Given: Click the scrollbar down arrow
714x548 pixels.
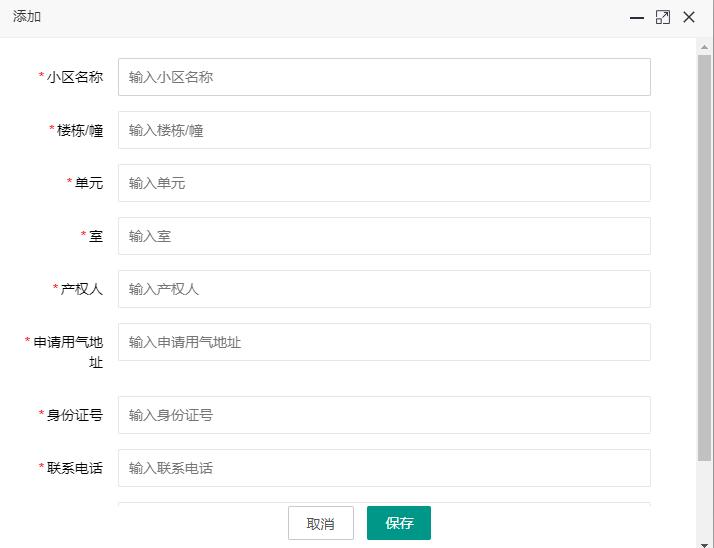Looking at the screenshot, I should [x=704, y=542].
